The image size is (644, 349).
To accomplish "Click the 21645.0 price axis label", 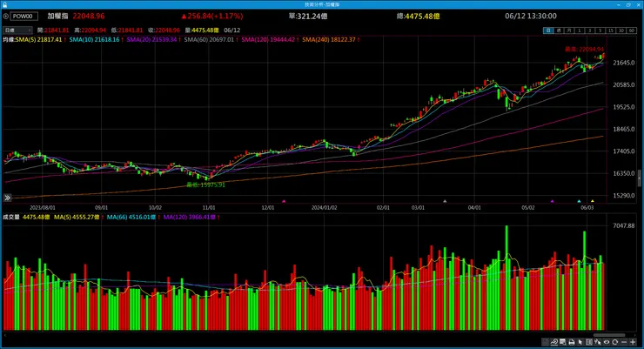I will coord(624,63).
